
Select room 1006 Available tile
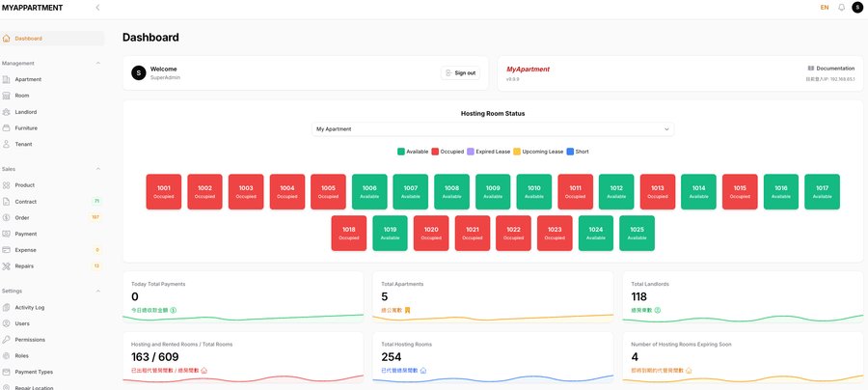point(369,191)
